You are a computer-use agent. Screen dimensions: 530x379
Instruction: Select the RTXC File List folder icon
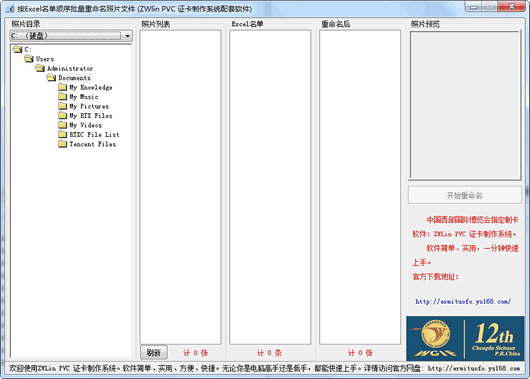[x=63, y=135]
